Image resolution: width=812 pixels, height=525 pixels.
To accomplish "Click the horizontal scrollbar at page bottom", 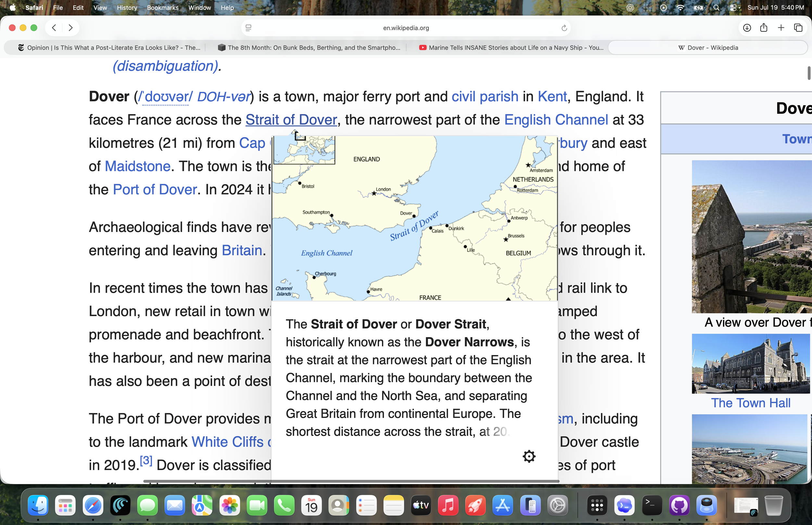I will [x=351, y=481].
